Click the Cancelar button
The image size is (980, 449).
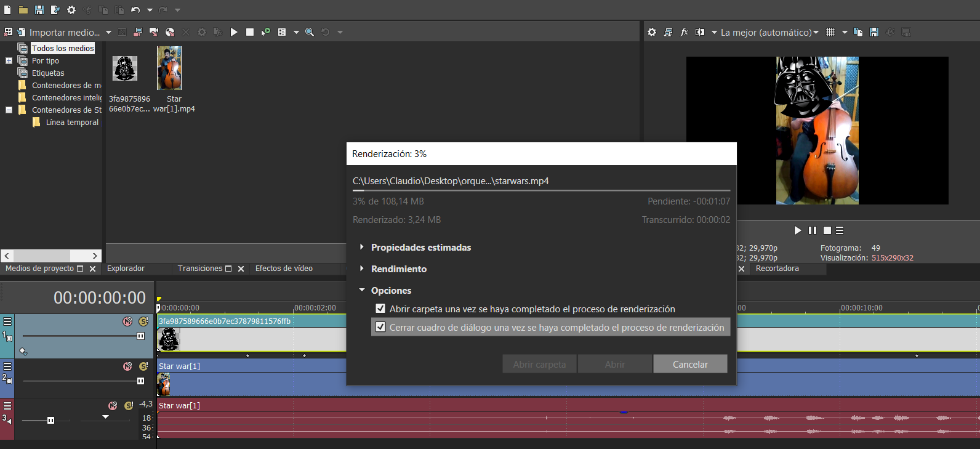(690, 364)
